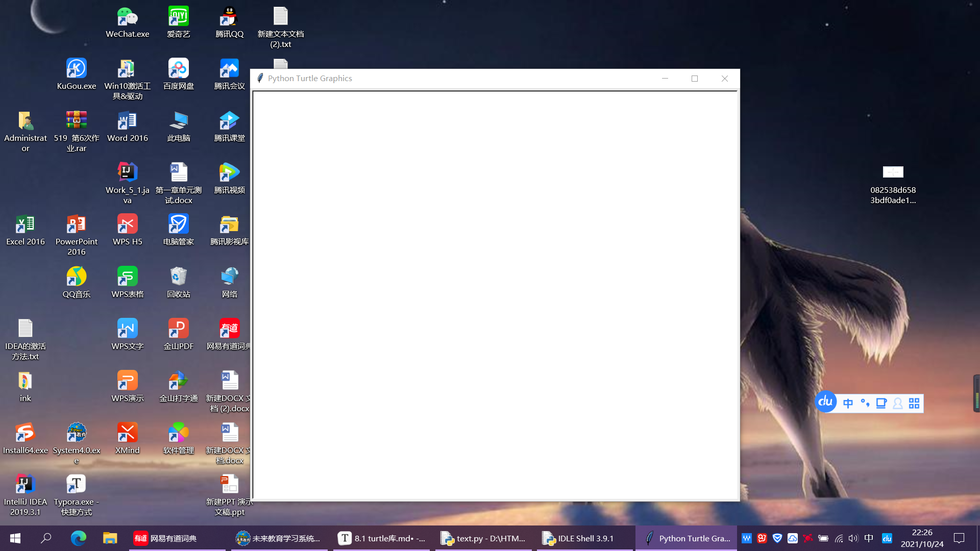Click the Baidu input du logo
980x551 pixels.
click(x=825, y=402)
